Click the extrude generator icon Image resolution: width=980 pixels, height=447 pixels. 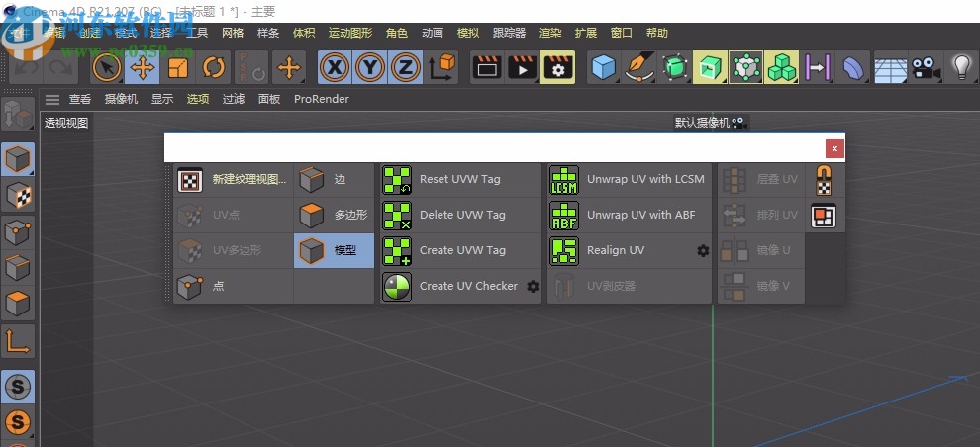tap(711, 67)
